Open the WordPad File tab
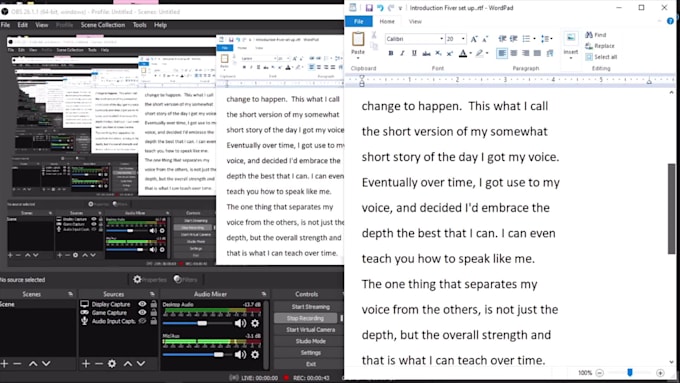Image resolution: width=680 pixels, height=383 pixels. [x=359, y=21]
